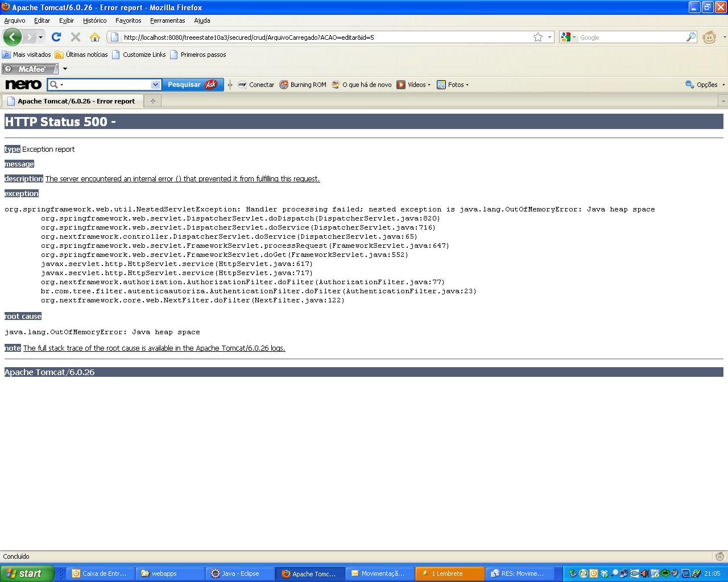
Task: Click the Firefox icon in title bar
Action: point(6,7)
